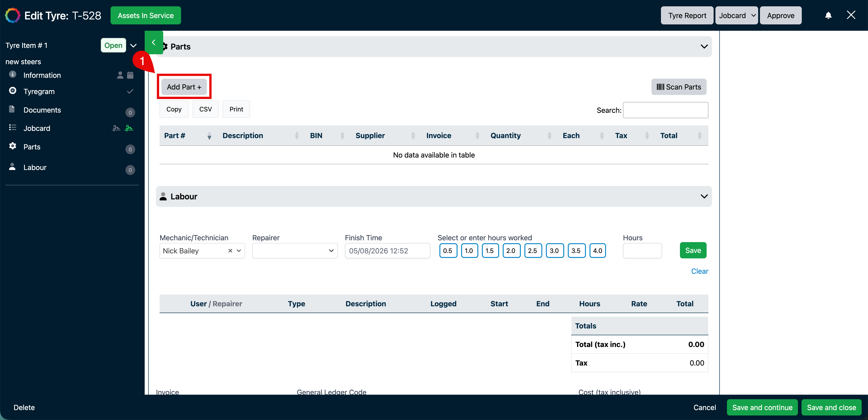Select 4.0 hours worked
Screen dimensions: 868x420
click(598, 251)
